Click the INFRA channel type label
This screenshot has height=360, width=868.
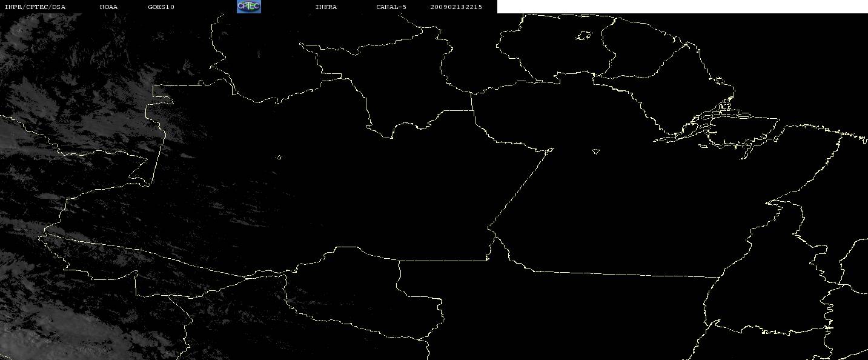click(326, 7)
